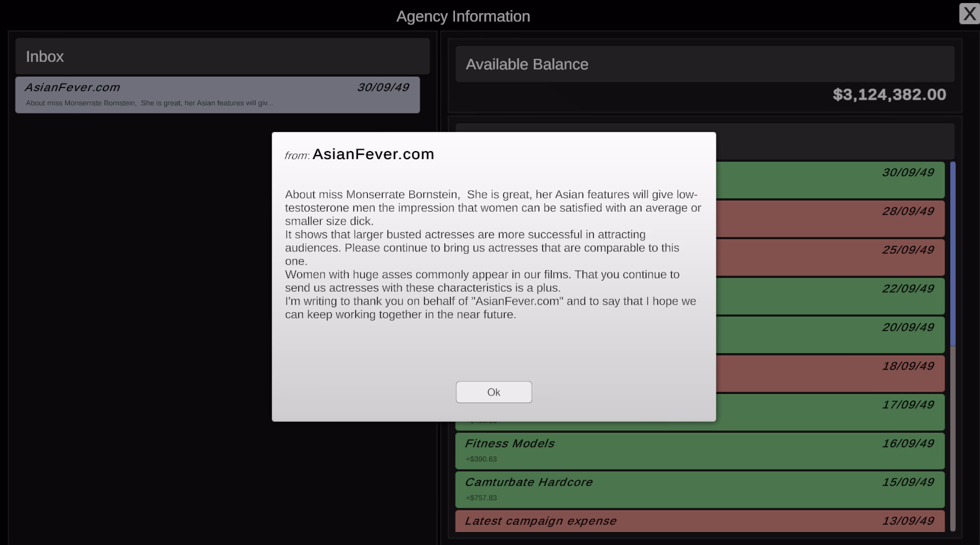Click the red transaction dated 18/09/49
This screenshot has width=980, height=545.
[830, 373]
